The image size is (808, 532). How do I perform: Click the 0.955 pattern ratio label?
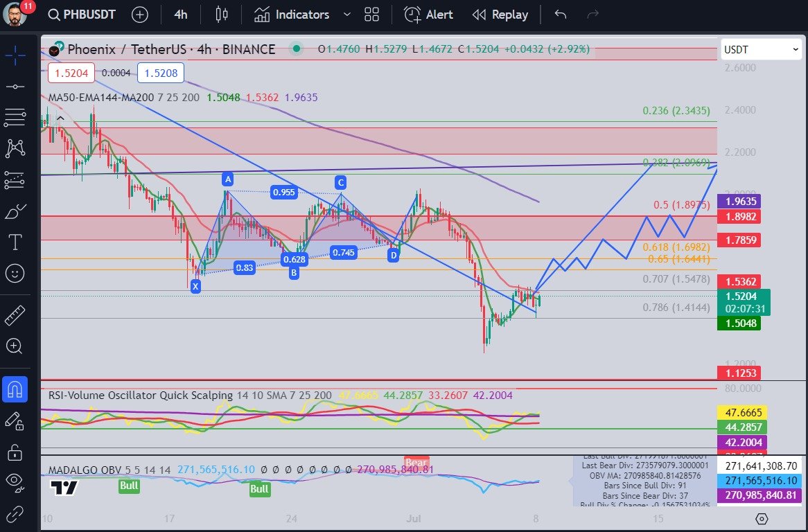(x=284, y=193)
